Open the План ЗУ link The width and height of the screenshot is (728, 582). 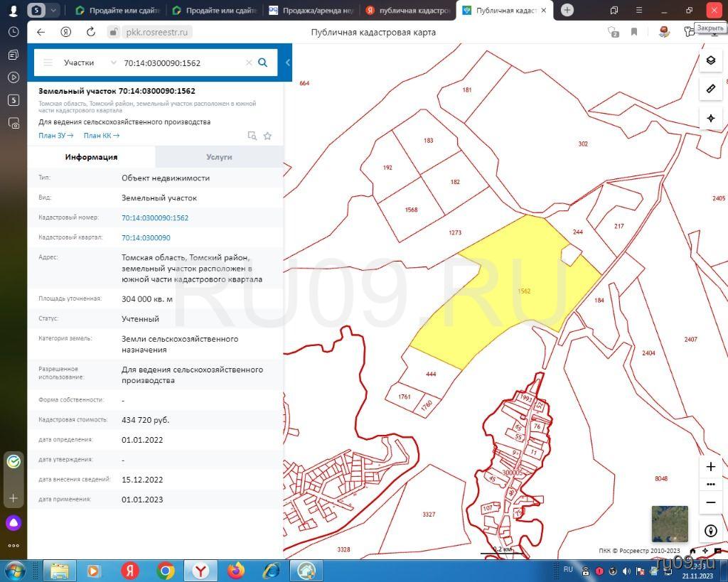click(x=55, y=136)
